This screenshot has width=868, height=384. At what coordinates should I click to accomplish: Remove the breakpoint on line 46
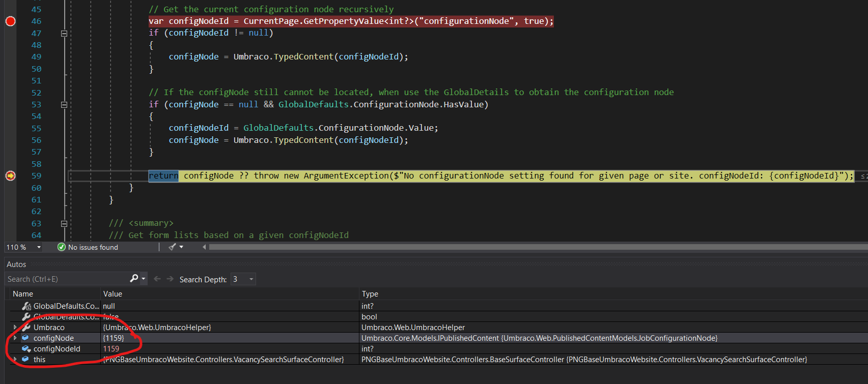click(x=10, y=21)
